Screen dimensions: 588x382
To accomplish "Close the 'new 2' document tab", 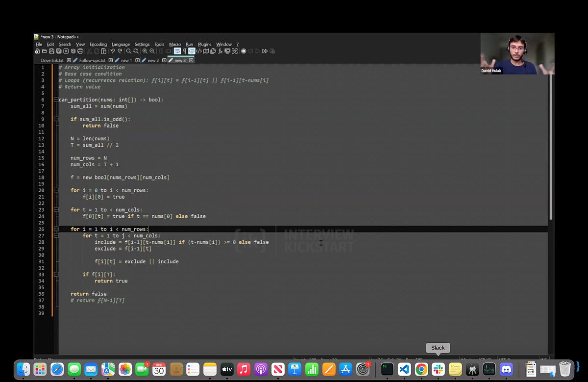I will pyautogui.click(x=164, y=60).
